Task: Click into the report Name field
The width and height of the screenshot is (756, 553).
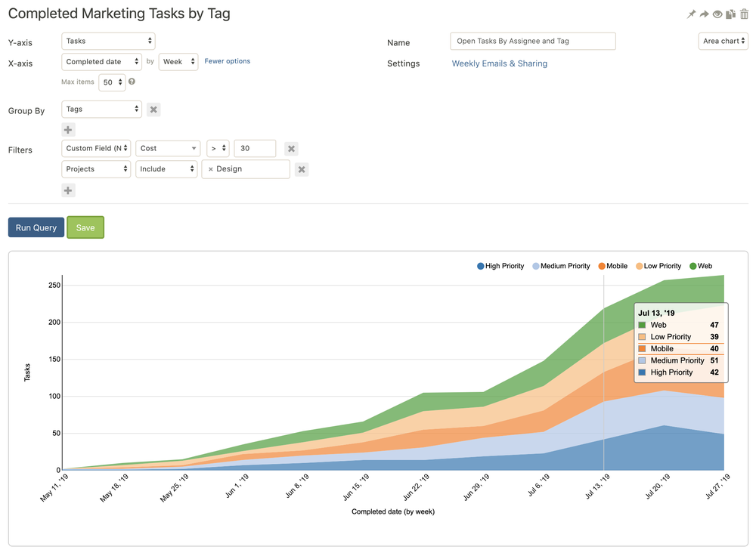Action: pyautogui.click(x=532, y=41)
